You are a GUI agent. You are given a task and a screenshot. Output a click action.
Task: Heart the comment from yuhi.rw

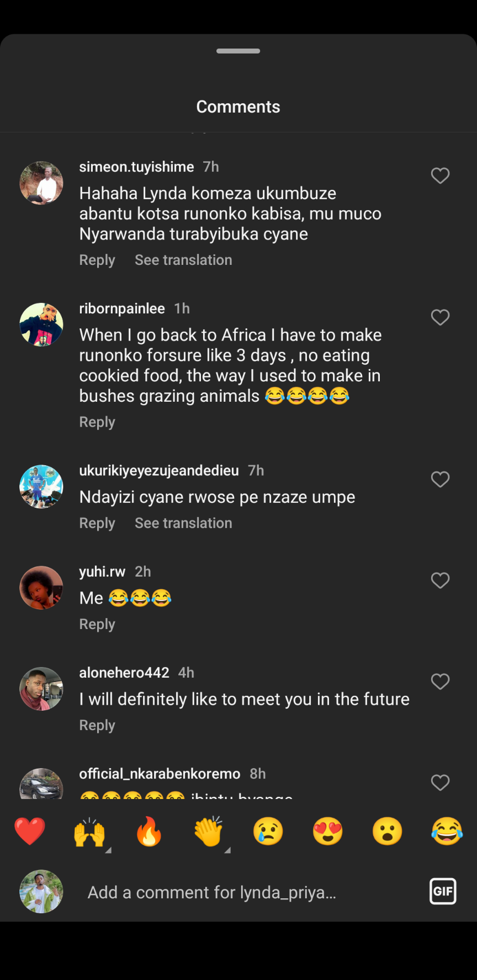point(440,580)
